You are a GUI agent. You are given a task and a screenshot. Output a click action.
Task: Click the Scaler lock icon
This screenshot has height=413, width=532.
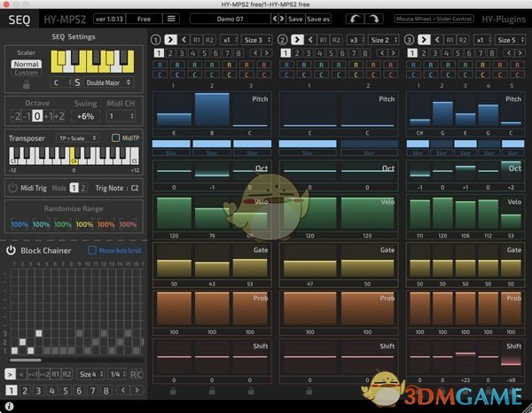[x=26, y=85]
